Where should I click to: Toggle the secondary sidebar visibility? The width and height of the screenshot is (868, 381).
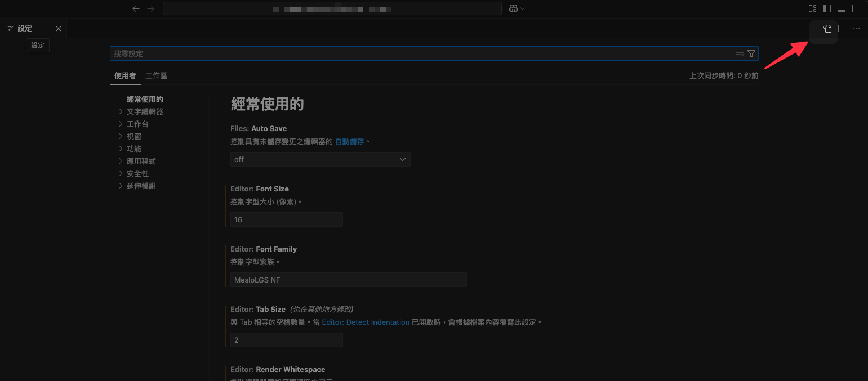point(856,8)
